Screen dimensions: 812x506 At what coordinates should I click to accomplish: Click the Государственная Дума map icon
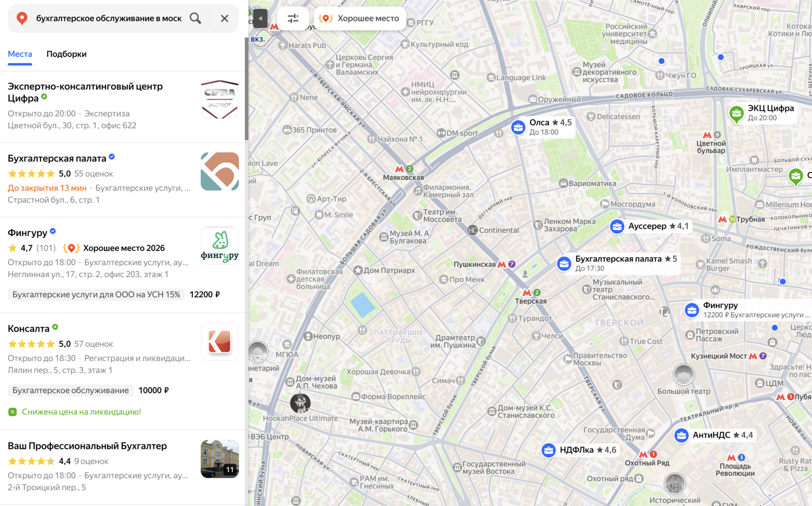pyautogui.click(x=651, y=434)
